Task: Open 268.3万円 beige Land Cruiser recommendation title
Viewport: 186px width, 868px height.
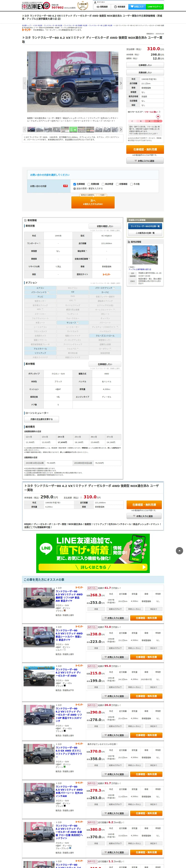Action: click(x=69, y=596)
